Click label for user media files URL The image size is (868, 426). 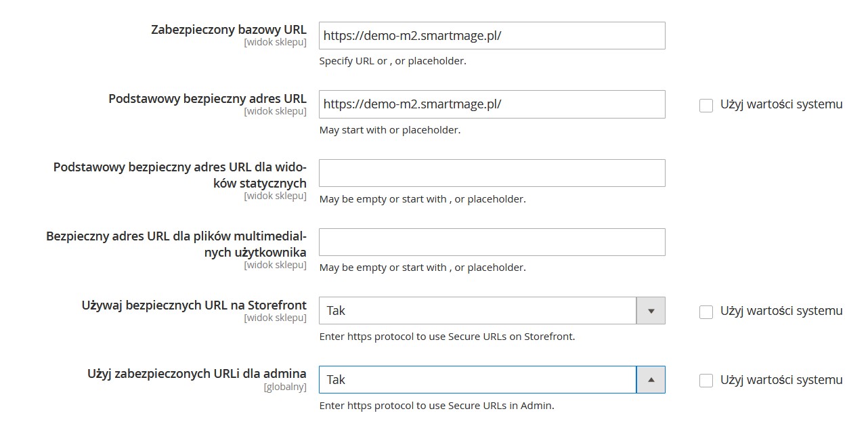(176, 244)
